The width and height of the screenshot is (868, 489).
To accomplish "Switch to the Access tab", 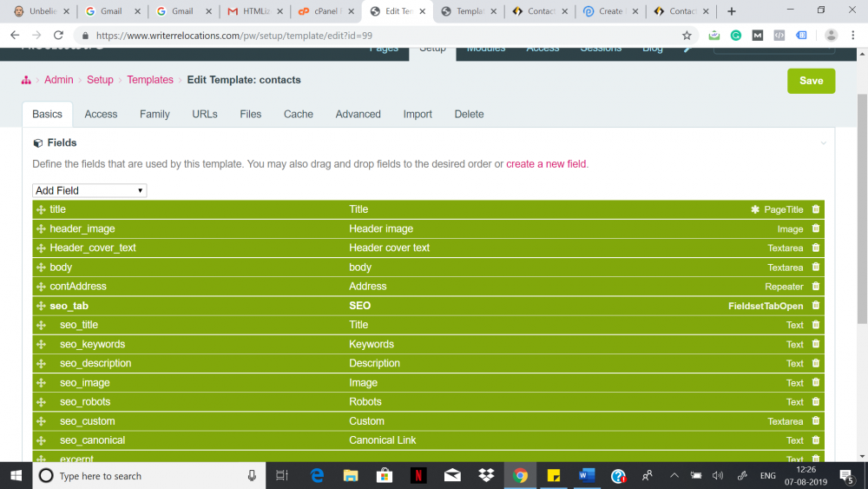I will pos(101,114).
